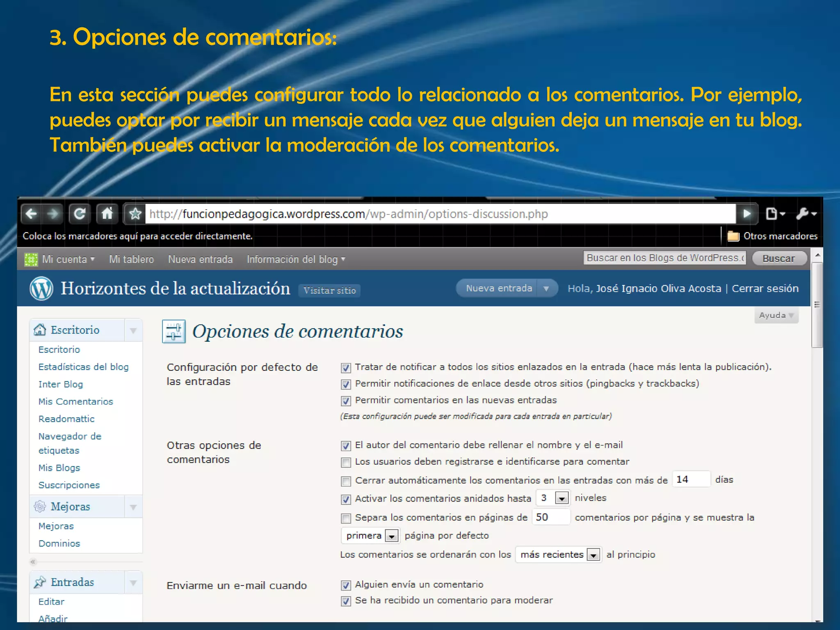Open the Otros marcadores folder

click(x=772, y=236)
